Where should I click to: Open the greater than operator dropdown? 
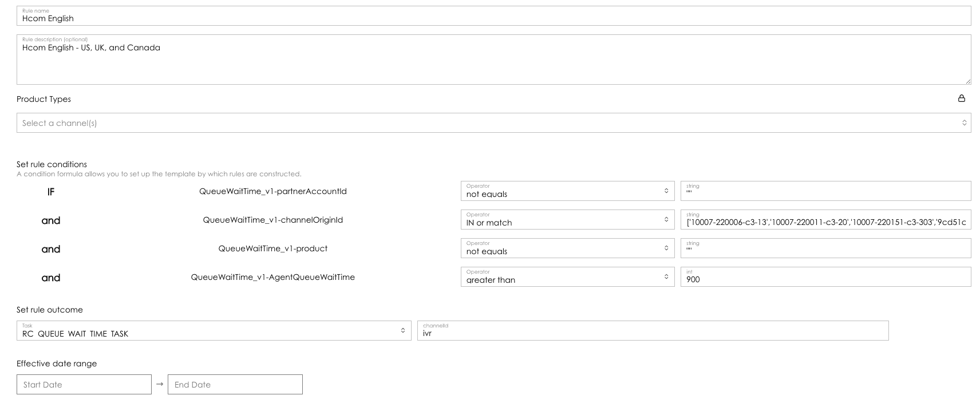567,277
